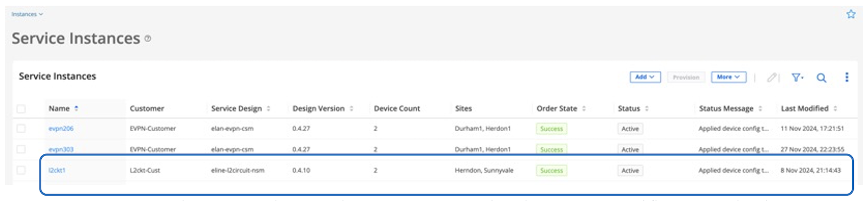Sort by Status Message column arrows
The height and width of the screenshot is (201, 868).
click(760, 108)
